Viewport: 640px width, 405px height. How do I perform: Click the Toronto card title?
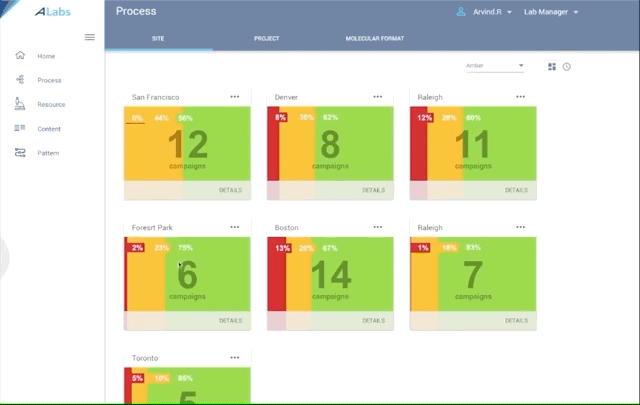point(145,358)
